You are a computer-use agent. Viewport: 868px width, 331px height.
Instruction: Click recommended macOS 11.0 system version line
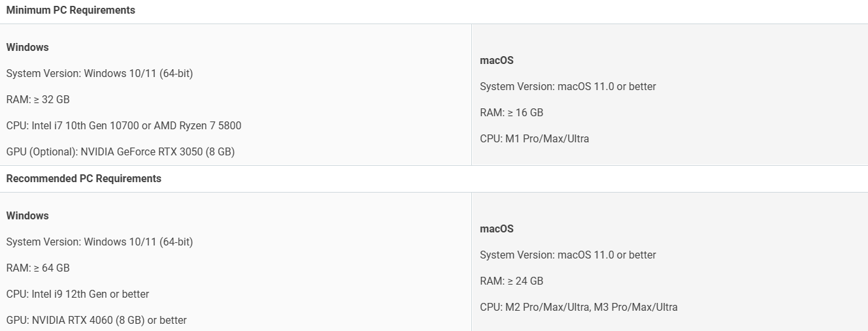(x=568, y=255)
